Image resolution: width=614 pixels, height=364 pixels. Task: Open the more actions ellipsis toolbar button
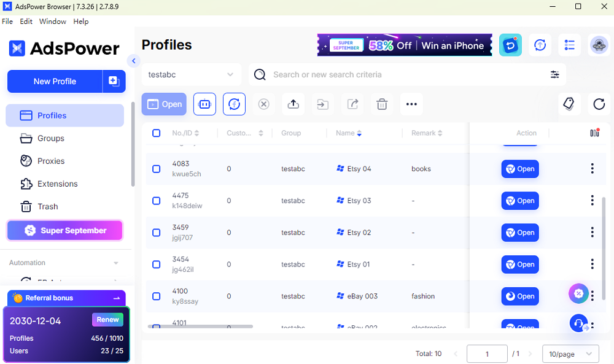[411, 104]
